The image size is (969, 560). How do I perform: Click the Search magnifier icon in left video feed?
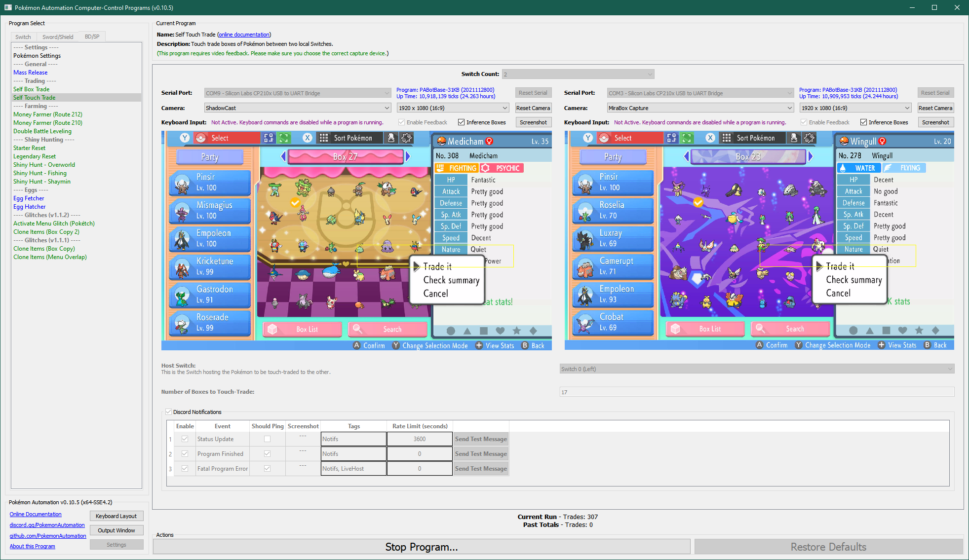click(x=358, y=329)
